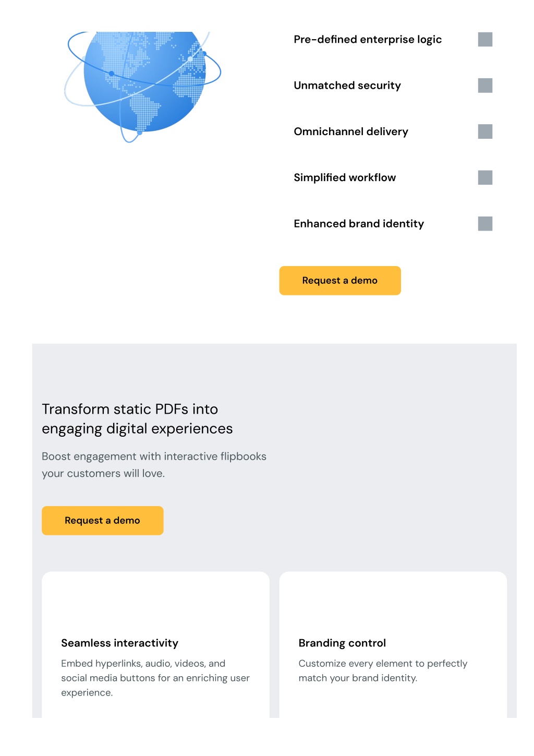The height and width of the screenshot is (756, 534).
Task: Click the gray square next to Simplified workflow
Action: pyautogui.click(x=485, y=177)
